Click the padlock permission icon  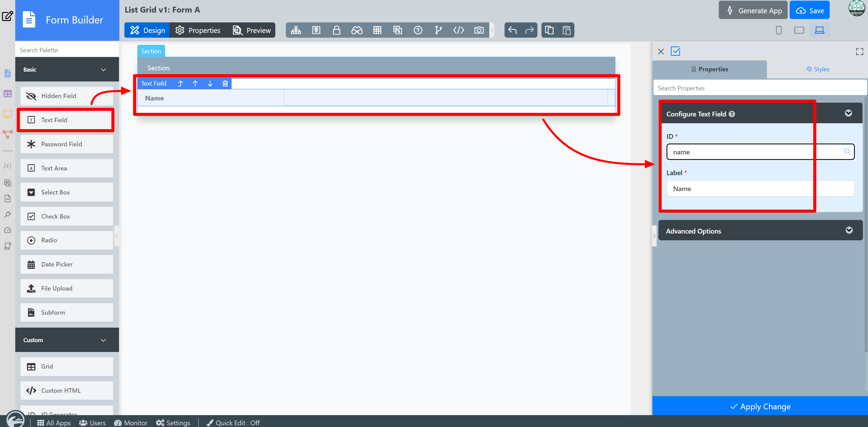click(336, 30)
